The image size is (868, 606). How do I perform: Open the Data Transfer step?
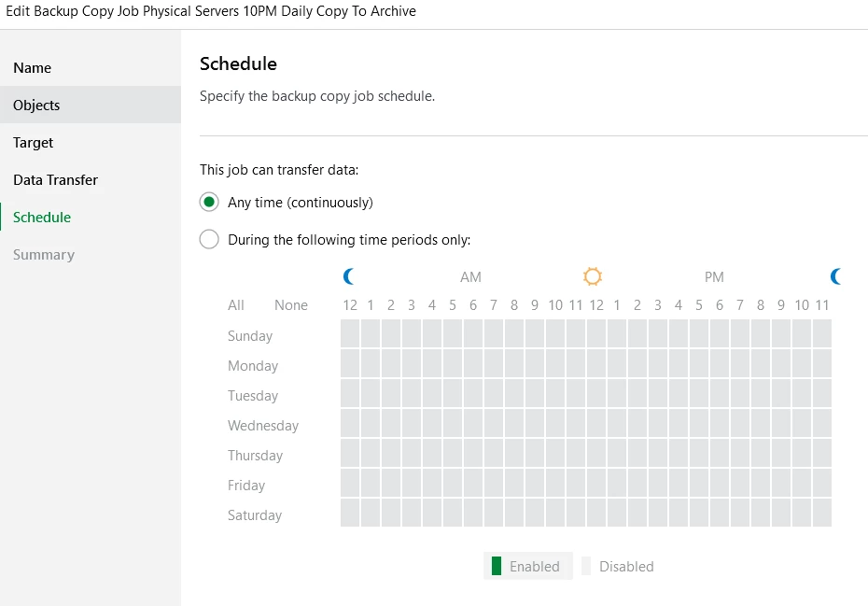coord(55,180)
